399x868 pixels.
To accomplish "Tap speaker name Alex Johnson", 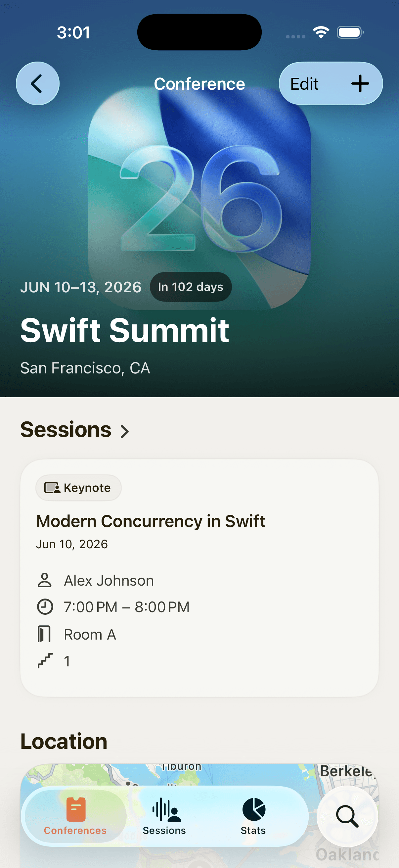I will point(109,580).
